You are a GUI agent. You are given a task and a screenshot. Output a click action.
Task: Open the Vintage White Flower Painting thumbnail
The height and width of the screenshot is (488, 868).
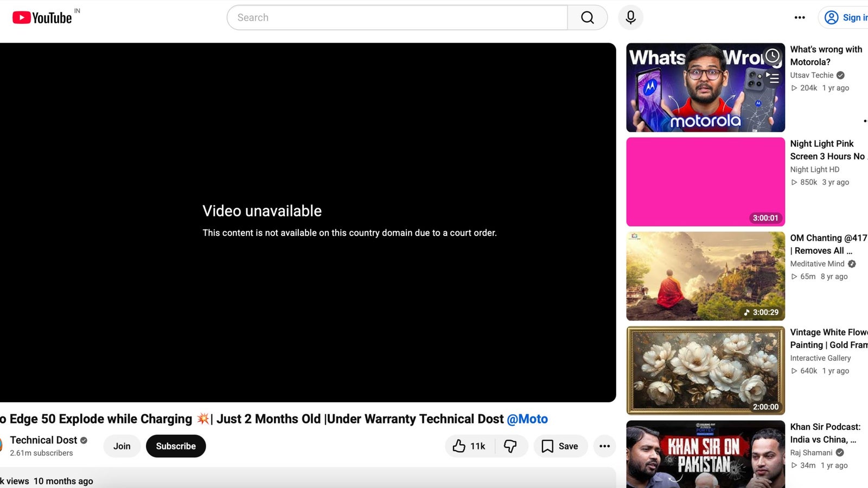[x=705, y=370]
